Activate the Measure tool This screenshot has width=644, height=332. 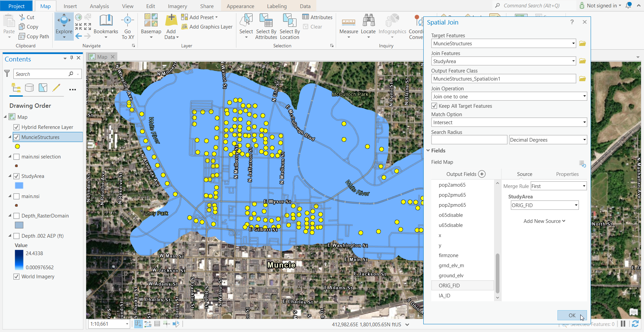point(348,26)
